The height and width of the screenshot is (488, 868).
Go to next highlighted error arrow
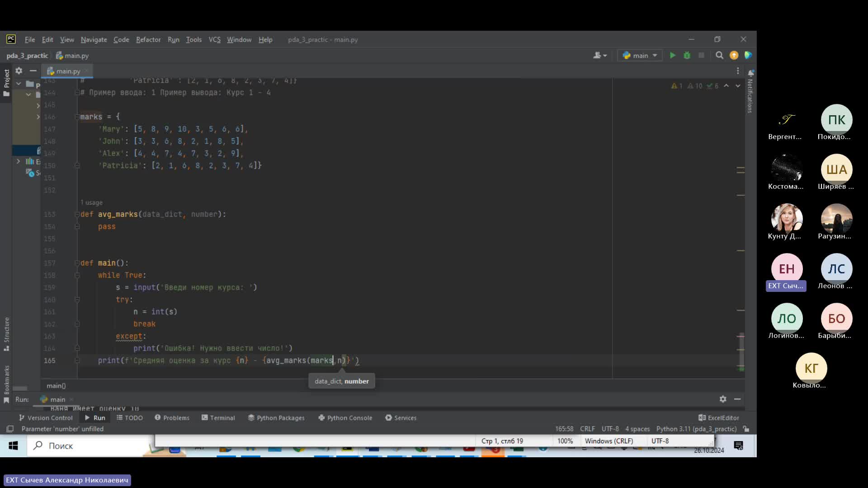[738, 85]
